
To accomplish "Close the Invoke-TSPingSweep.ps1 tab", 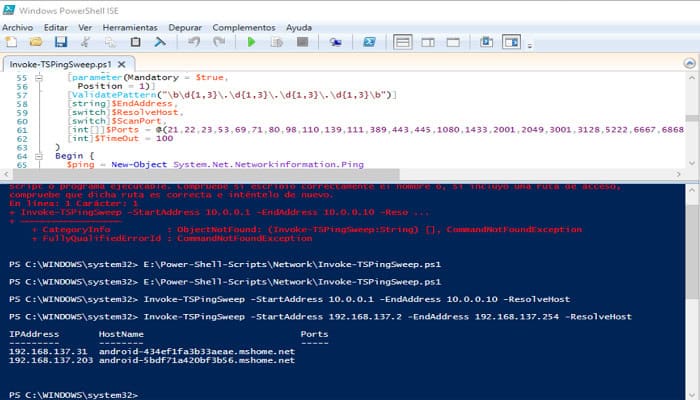I will click(x=121, y=64).
